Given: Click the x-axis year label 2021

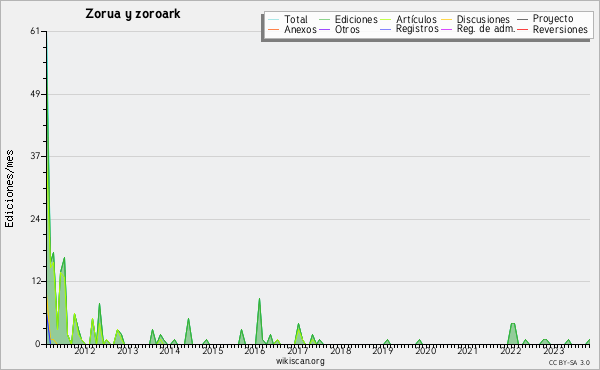Looking at the screenshot, I should 468,351.
